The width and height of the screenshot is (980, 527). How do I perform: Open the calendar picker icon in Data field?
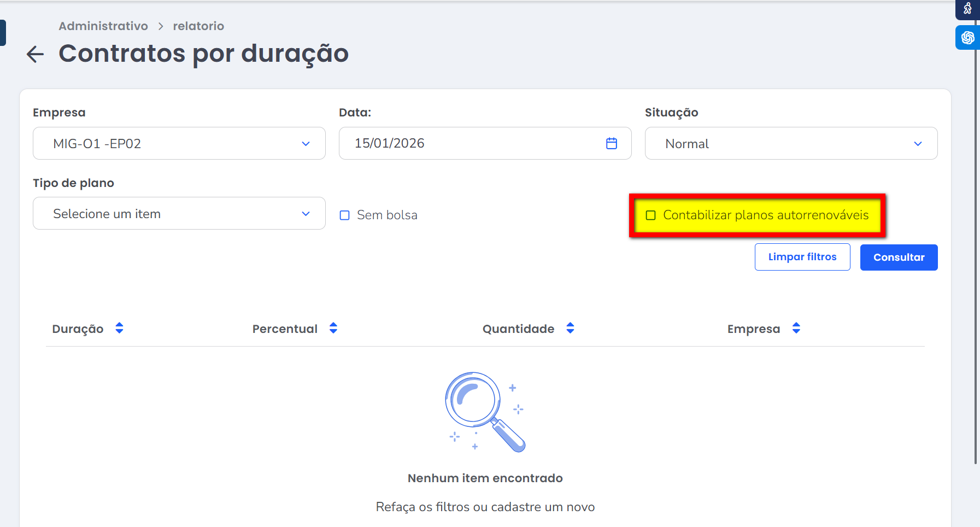click(x=611, y=143)
